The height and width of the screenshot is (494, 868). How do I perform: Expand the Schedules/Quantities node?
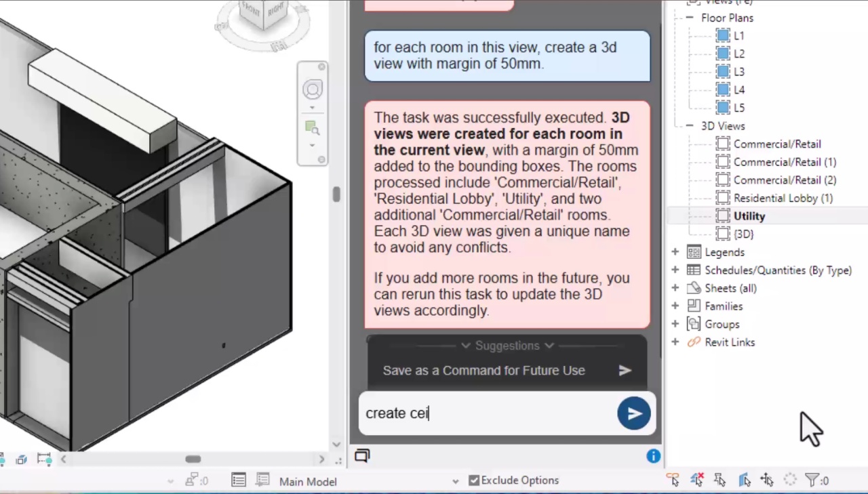coord(675,270)
